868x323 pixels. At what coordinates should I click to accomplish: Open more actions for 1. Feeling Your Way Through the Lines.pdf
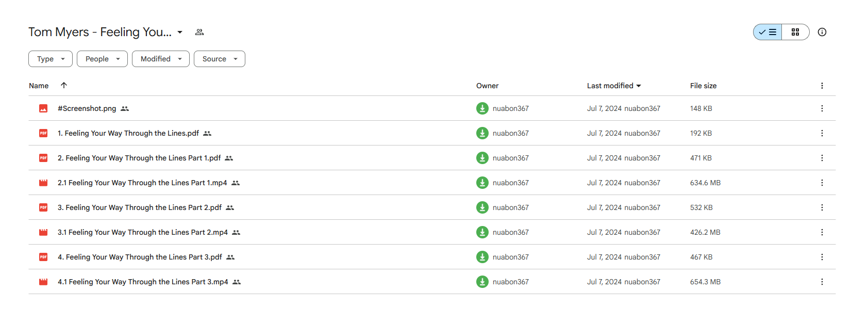click(x=822, y=133)
